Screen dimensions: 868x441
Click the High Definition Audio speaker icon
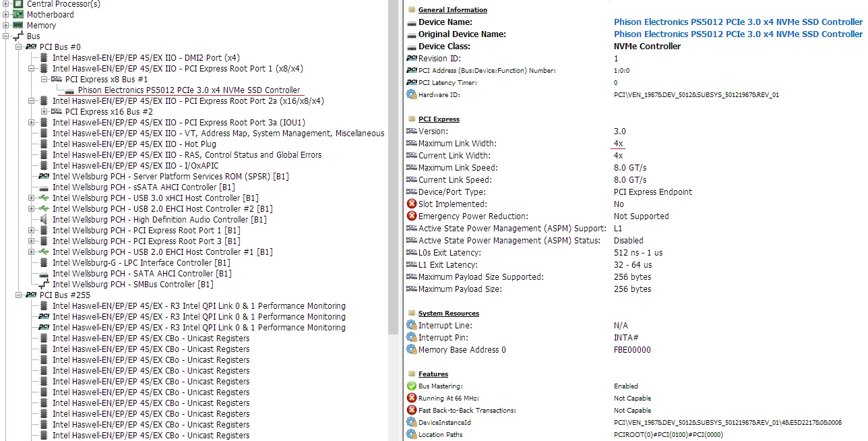44,220
